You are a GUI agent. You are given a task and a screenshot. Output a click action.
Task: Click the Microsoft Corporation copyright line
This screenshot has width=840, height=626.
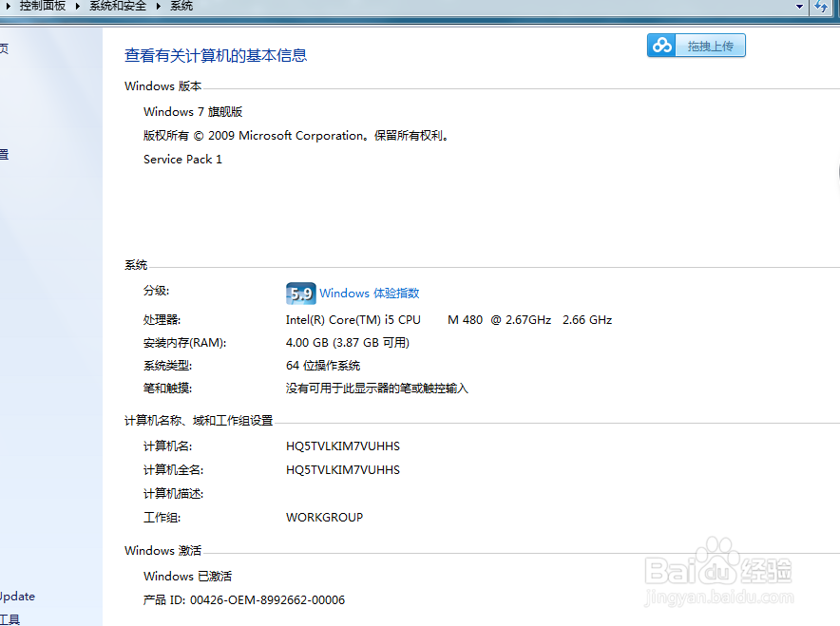point(296,136)
